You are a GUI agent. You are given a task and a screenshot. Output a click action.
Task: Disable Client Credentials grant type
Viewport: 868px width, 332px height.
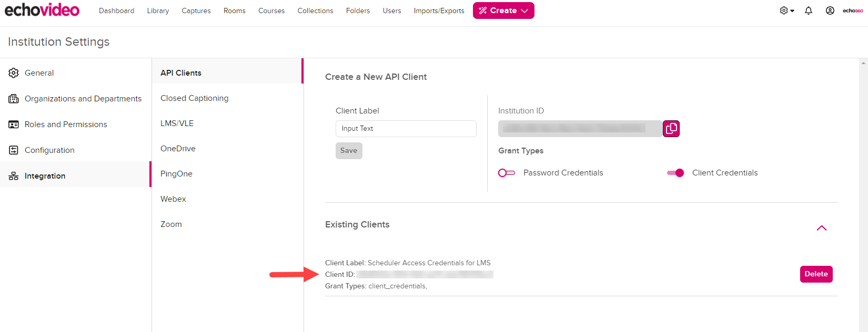pos(675,173)
